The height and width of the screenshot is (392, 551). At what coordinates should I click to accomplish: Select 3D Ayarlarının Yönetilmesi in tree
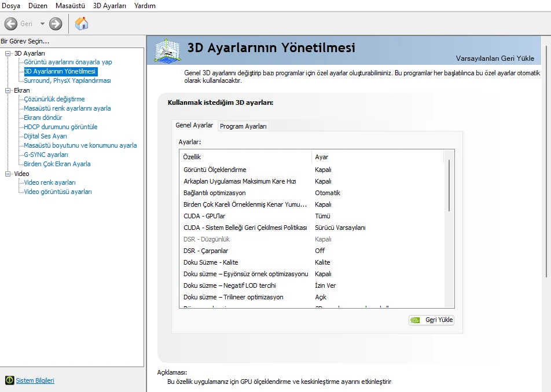tap(60, 71)
